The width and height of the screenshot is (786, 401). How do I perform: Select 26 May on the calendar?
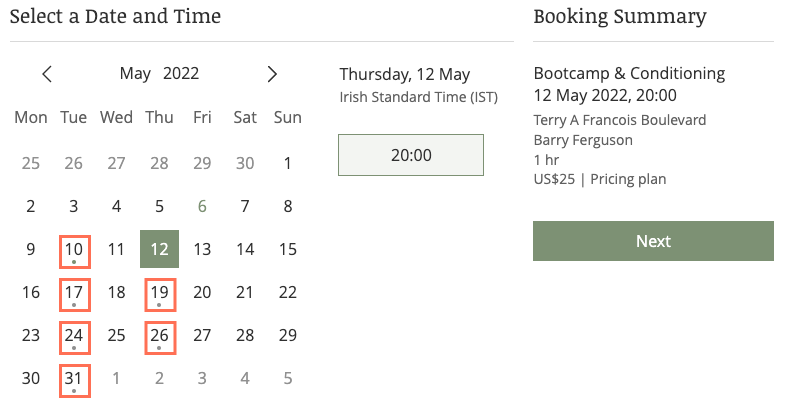[x=160, y=338]
